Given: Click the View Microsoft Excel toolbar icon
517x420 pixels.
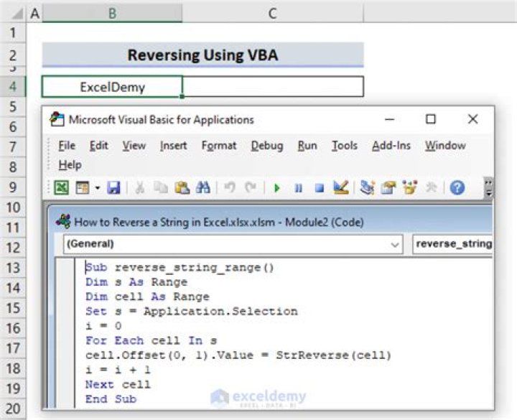Looking at the screenshot, I should [61, 188].
